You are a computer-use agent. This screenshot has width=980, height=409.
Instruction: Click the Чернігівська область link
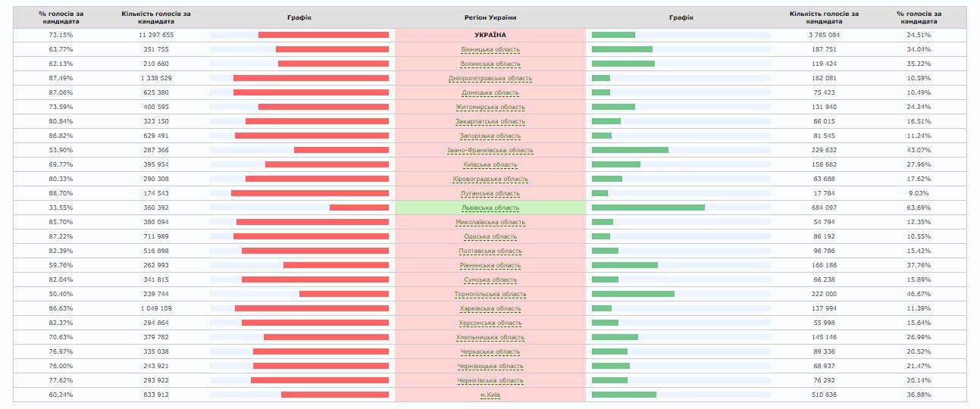pyautogui.click(x=490, y=381)
